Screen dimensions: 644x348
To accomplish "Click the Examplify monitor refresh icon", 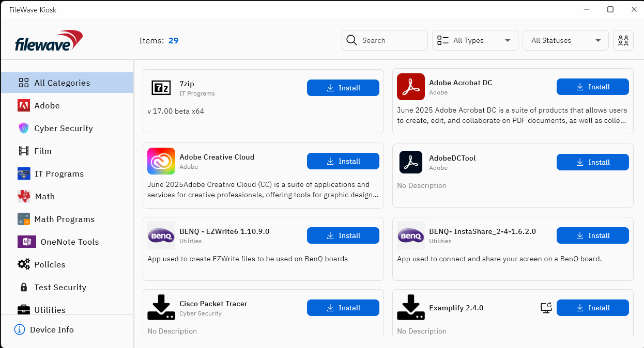I will pyautogui.click(x=546, y=308).
